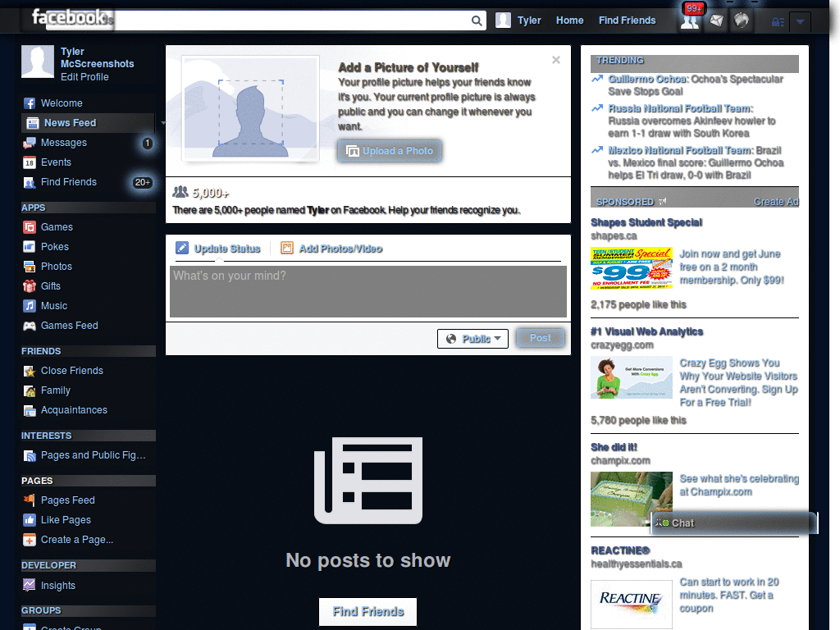Click the #1 Visual Web Analytics ad title
The width and height of the screenshot is (840, 630).
point(646,331)
